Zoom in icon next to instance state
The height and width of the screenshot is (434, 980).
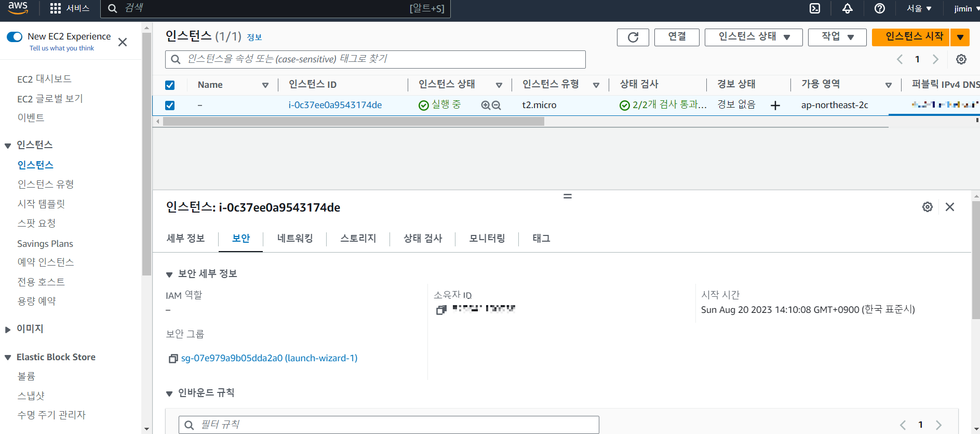[486, 105]
